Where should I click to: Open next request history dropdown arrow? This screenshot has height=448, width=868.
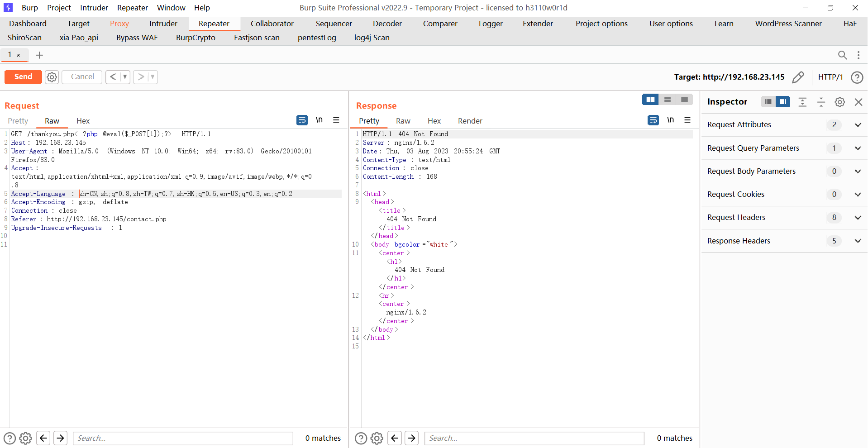[x=153, y=77]
